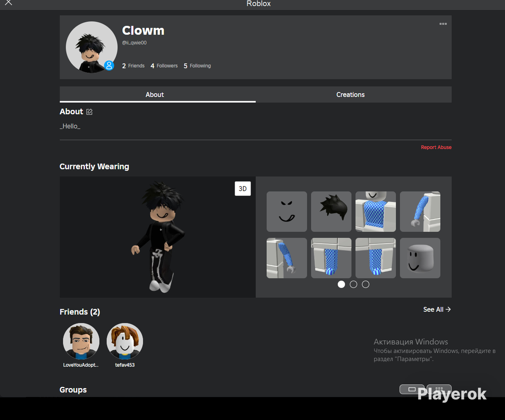This screenshot has height=420, width=505.
Task: Open friend tefav453's avatar
Action: click(x=125, y=341)
